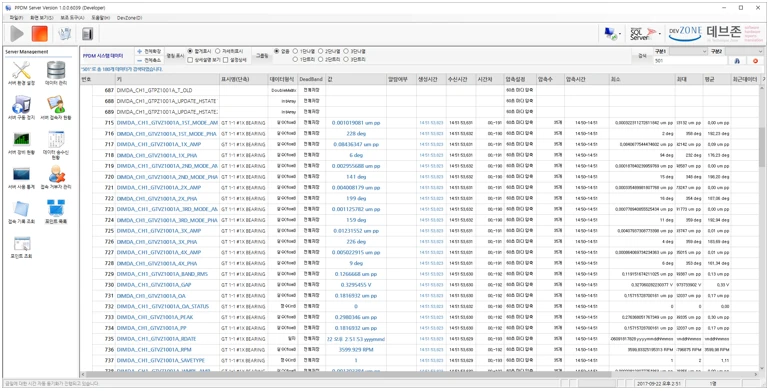
Task: Open the crossed wrench and screwdriver settings icon
Action: [x=21, y=70]
